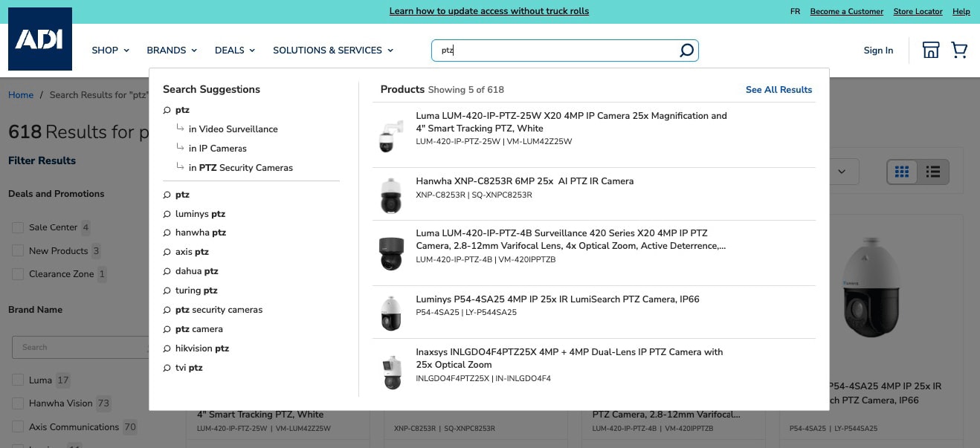The width and height of the screenshot is (980, 448).
Task: Expand Solutions & Services menu
Action: point(333,51)
